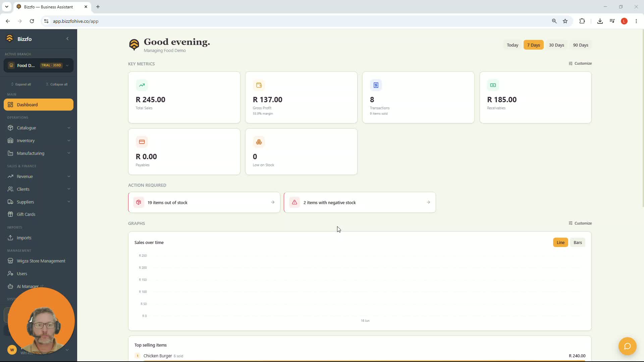Screen dimensions: 644x362
Task: Collapse the sidebar with the arrow icon
Action: point(67,39)
